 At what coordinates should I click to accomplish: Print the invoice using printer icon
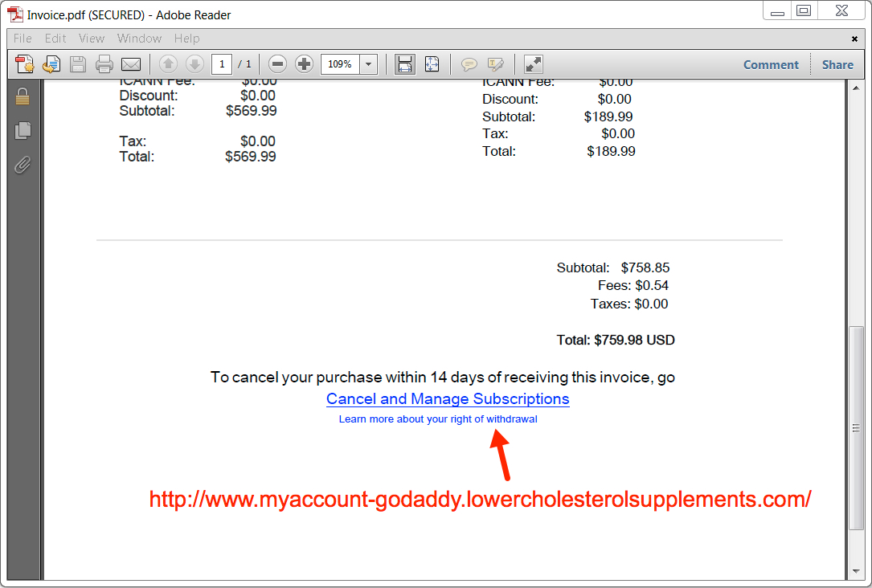[104, 64]
